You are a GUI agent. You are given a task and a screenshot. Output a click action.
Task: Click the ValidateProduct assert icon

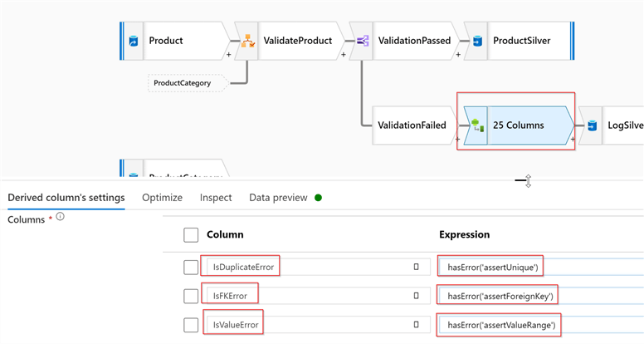coord(247,40)
